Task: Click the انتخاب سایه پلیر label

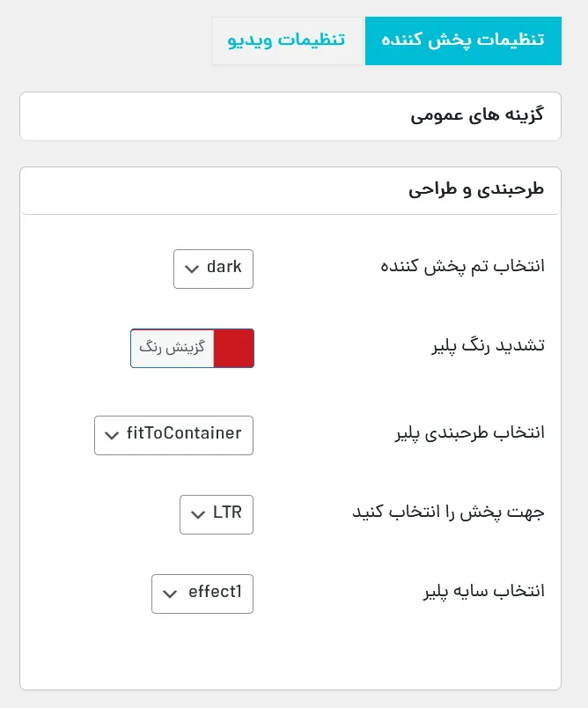Action: point(484,592)
